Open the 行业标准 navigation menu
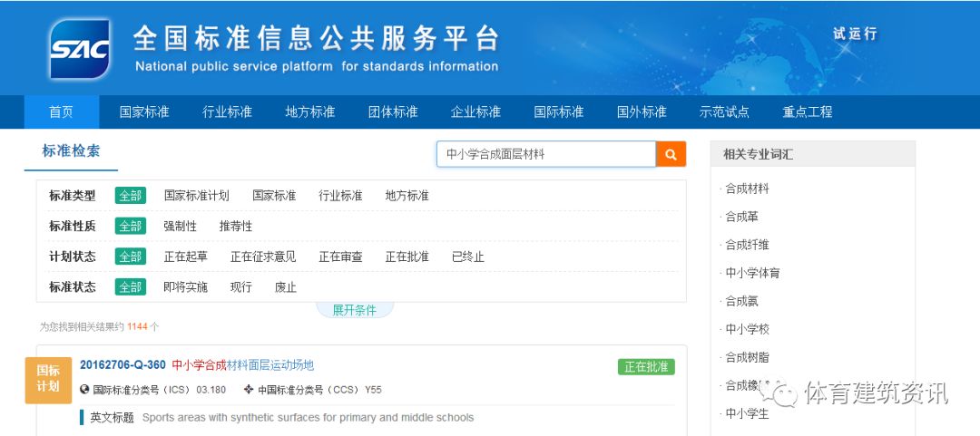980x436 pixels. pyautogui.click(x=227, y=111)
